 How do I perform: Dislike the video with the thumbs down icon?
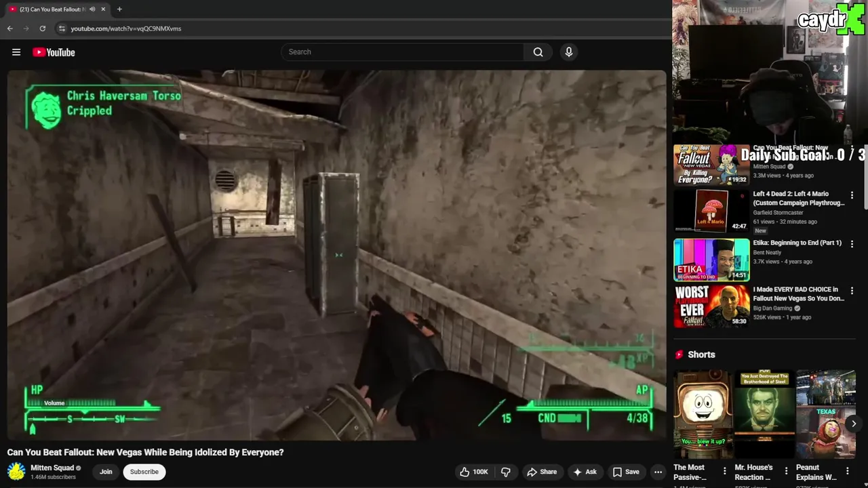tap(506, 472)
